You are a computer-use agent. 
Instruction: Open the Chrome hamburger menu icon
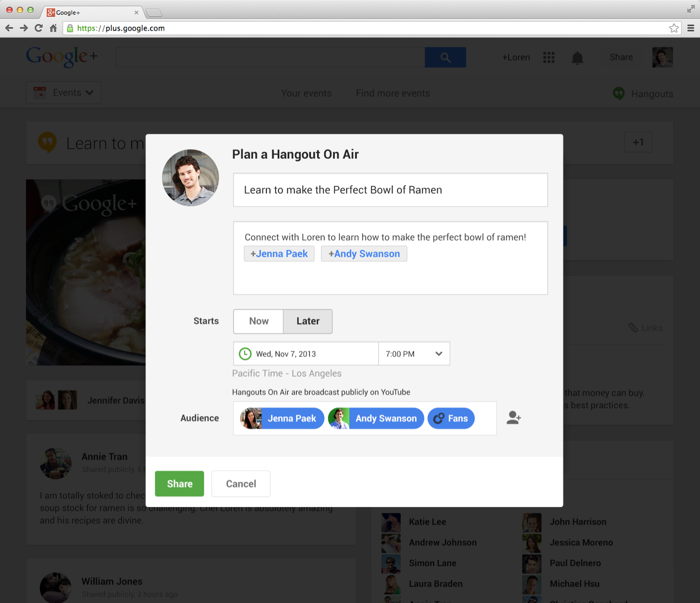[x=691, y=28]
